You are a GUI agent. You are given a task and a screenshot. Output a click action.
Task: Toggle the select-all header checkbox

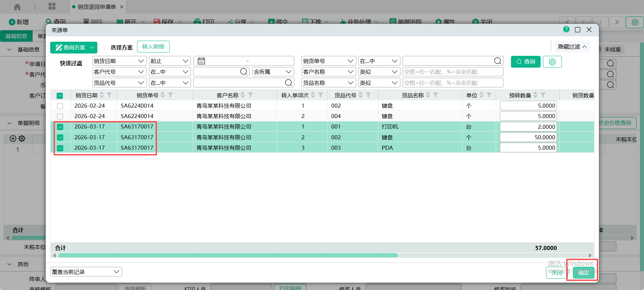pos(60,96)
